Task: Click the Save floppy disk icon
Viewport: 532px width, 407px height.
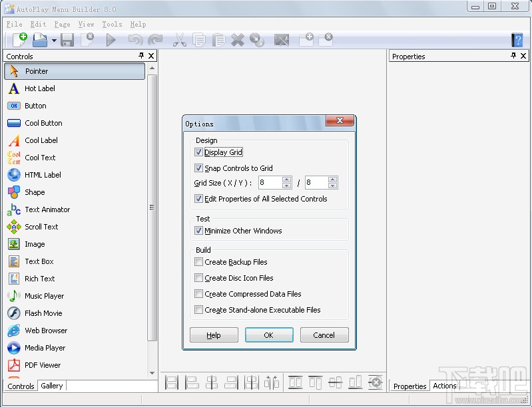Action: coord(67,40)
